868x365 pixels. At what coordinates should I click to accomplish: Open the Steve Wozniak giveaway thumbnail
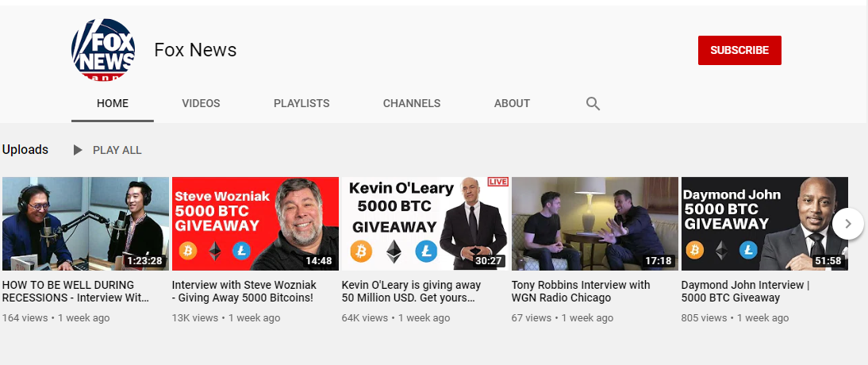point(255,224)
